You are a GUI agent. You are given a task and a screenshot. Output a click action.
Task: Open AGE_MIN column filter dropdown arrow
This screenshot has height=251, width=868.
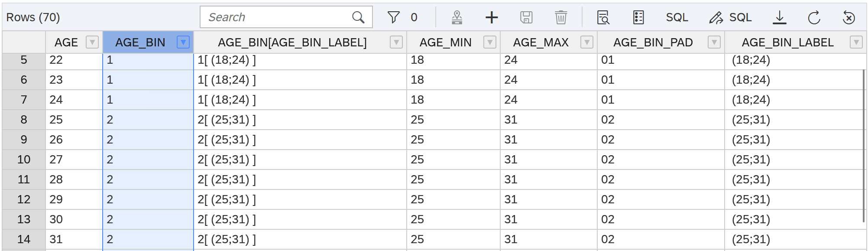point(490,42)
